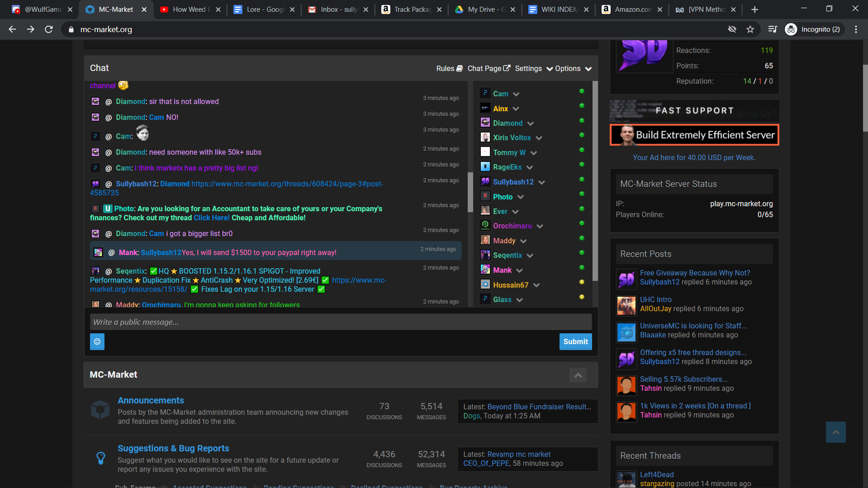Click Orochimaru's avatar in the user list

point(485,225)
